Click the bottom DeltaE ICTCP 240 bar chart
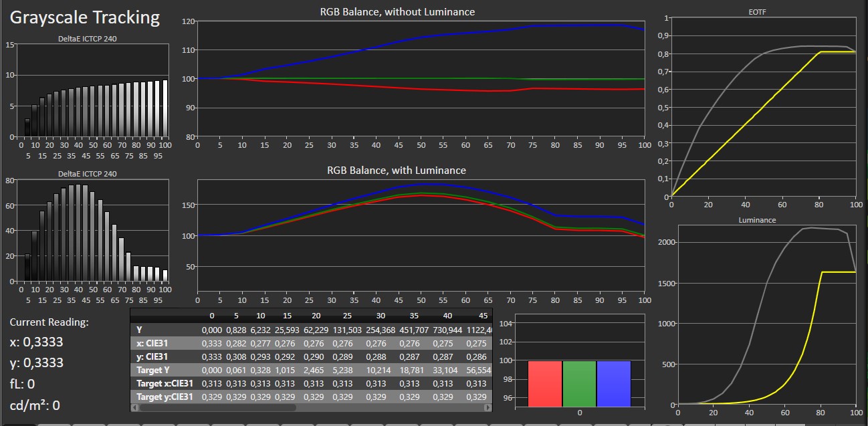Image resolution: width=868 pixels, height=426 pixels. 94,231
